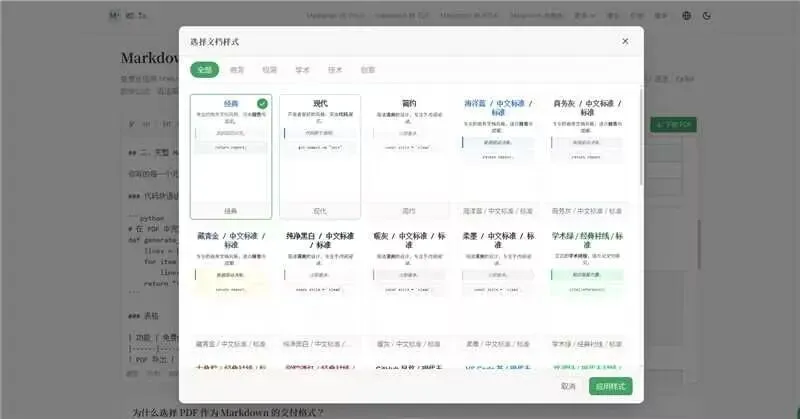Click the green download PDF button behind dialog
Image resolution: width=800 pixels, height=419 pixels.
pyautogui.click(x=673, y=125)
